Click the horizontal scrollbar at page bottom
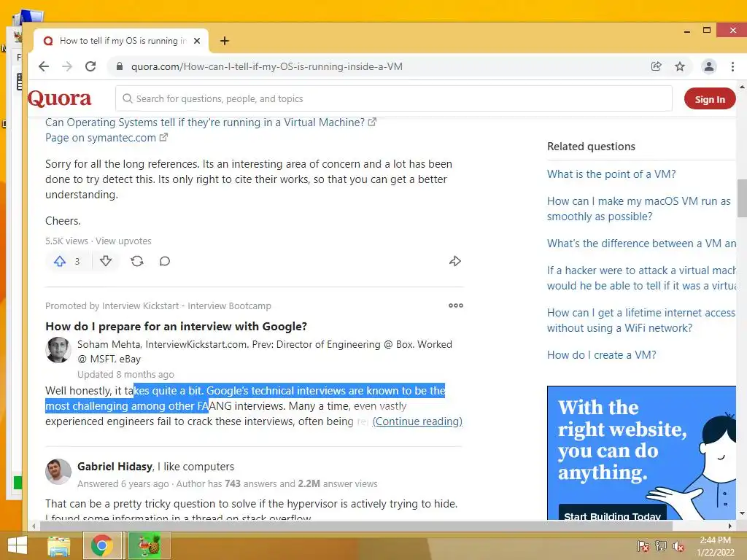747x560 pixels. click(x=356, y=526)
